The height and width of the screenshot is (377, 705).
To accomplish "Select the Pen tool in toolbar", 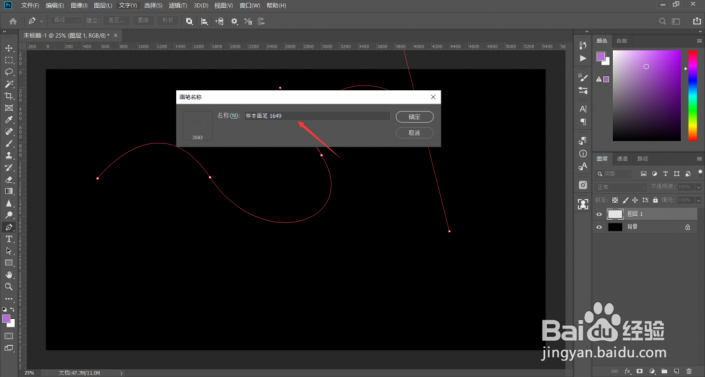I will click(x=9, y=227).
